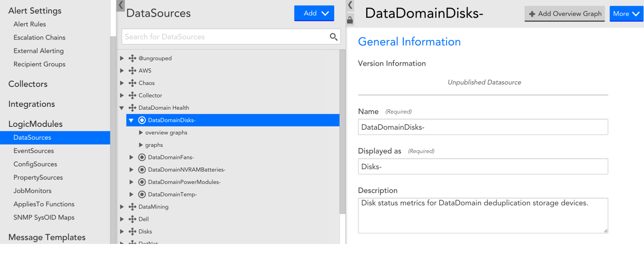Click Add Overview Graph button
Screen dimensions: 644x262
[565, 14]
